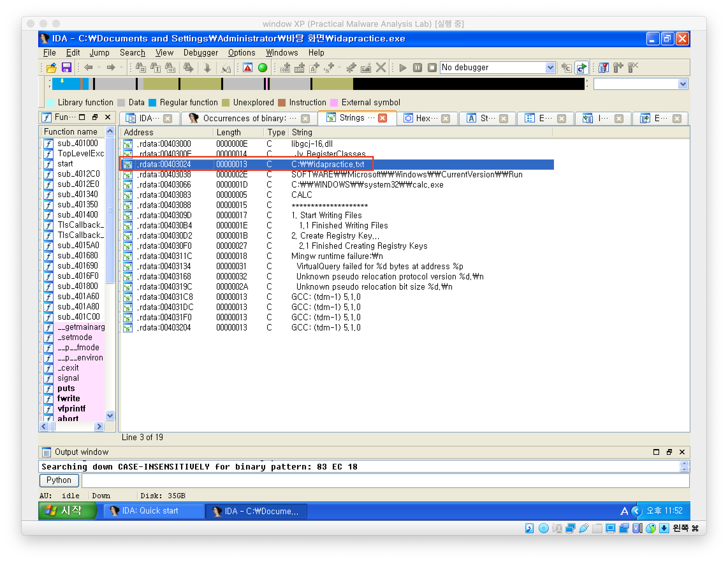This screenshot has height=562, width=728.
Task: Convert to data with DATA icon
Action: [x=299, y=68]
